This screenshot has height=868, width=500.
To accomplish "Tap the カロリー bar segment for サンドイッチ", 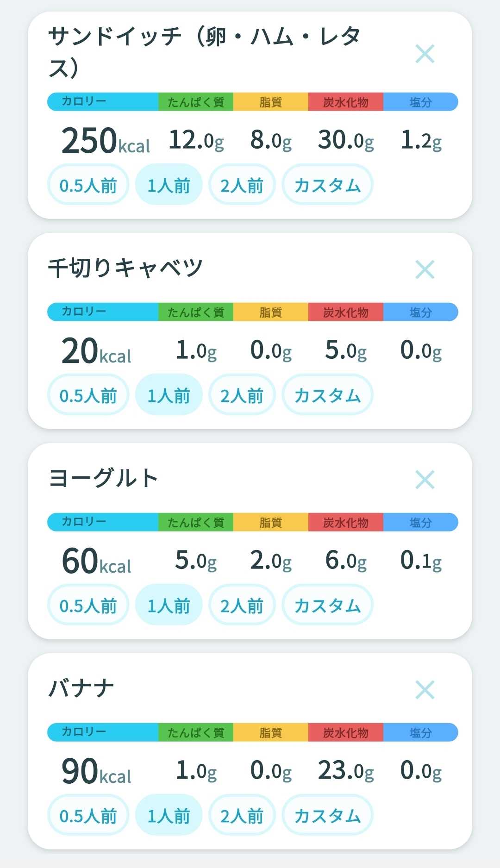I will tap(103, 102).
